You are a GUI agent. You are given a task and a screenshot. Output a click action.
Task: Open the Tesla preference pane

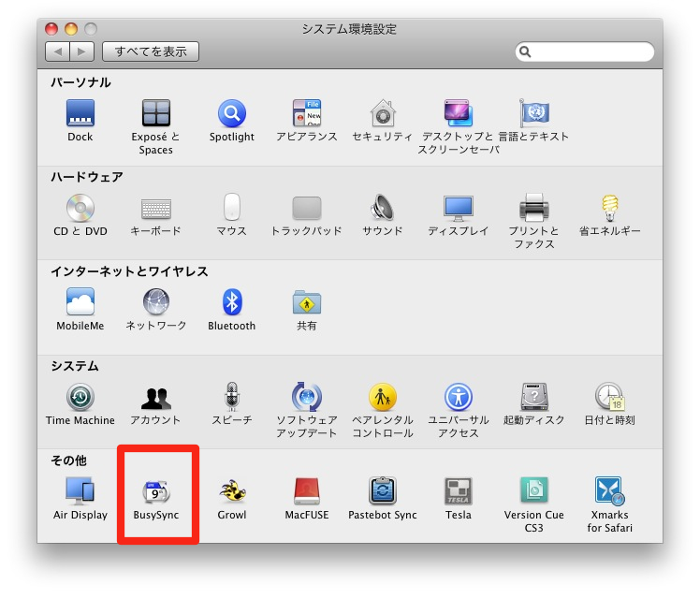point(458,491)
